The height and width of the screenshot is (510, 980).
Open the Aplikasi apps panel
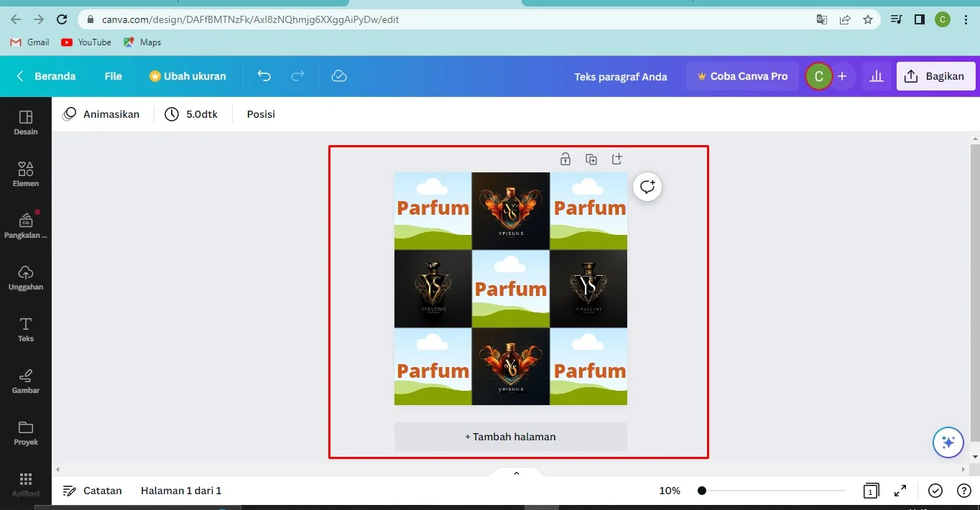point(26,484)
